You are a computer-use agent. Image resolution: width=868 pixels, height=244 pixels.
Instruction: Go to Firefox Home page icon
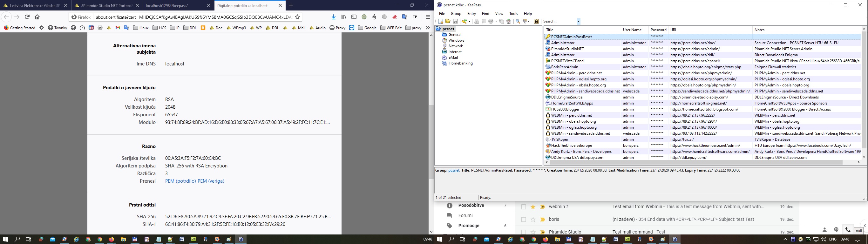(x=37, y=17)
